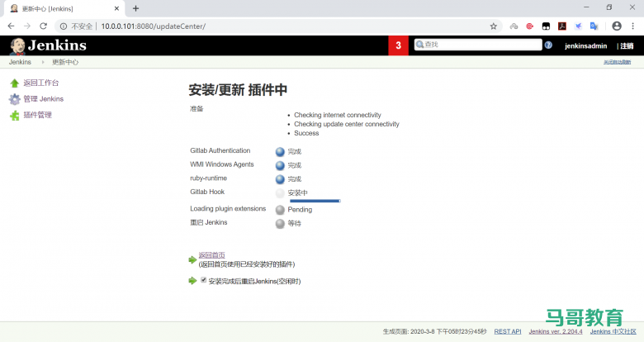Screen dimensions: 644x342
Task: Click the Google Translate extension icon
Action: click(594, 26)
